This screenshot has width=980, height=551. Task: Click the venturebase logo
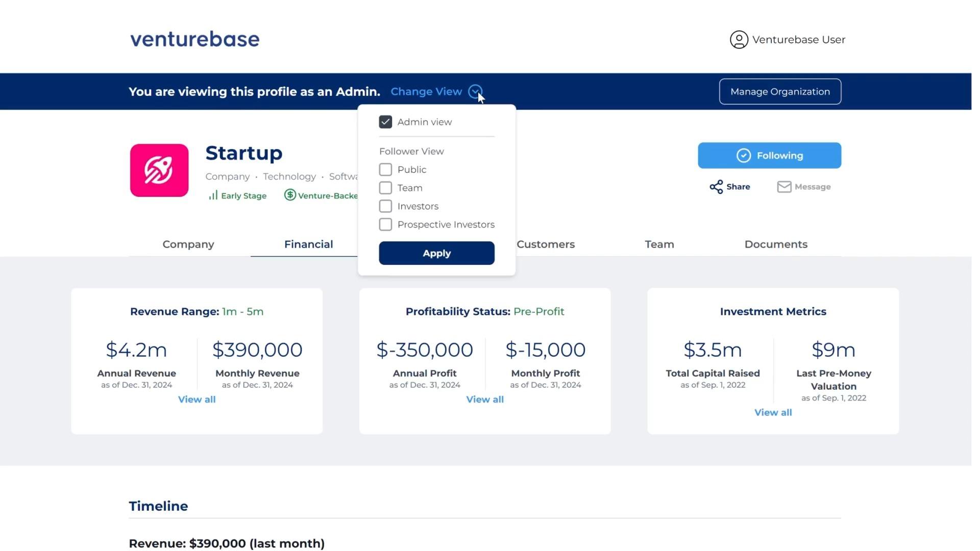pyautogui.click(x=195, y=39)
